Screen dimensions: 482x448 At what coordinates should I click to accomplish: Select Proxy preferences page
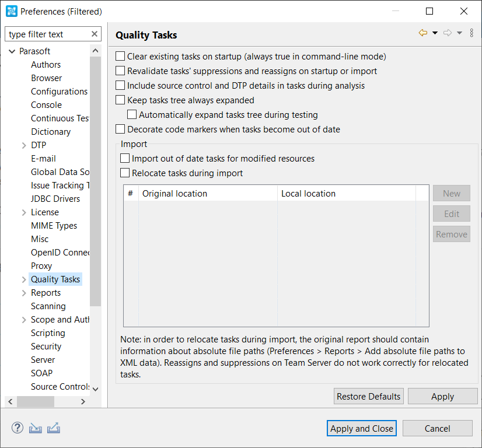(41, 266)
